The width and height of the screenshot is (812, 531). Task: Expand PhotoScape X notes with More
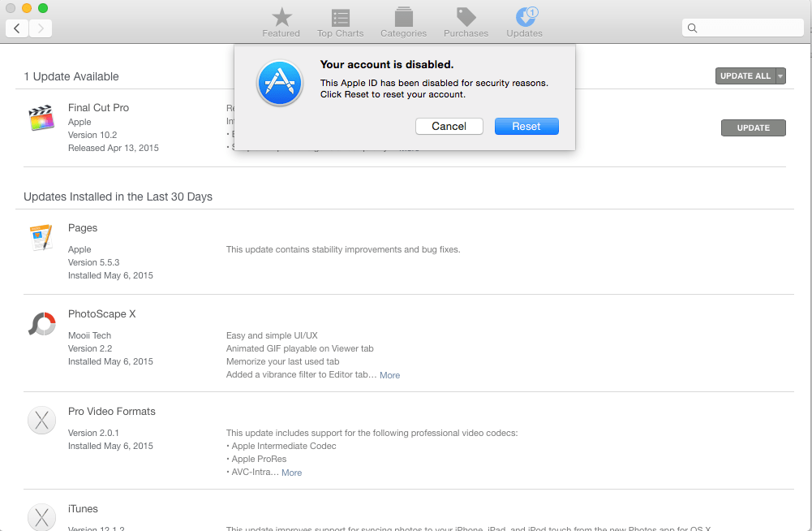point(389,375)
